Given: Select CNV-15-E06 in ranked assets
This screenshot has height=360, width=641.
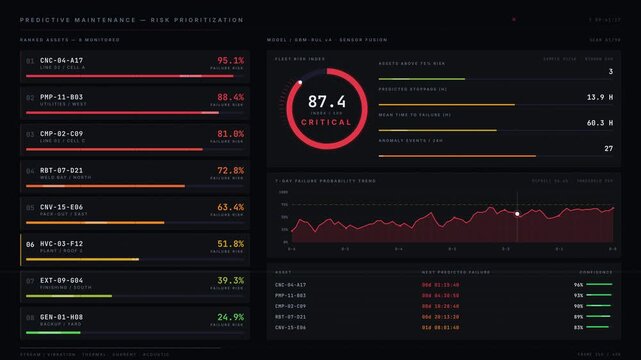Looking at the screenshot, I should click(134, 213).
